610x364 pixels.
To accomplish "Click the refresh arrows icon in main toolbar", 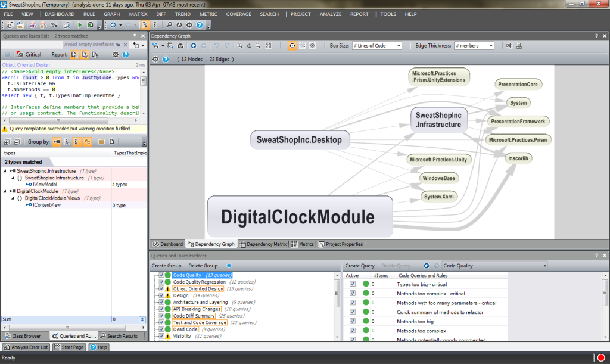I will coord(179,25).
